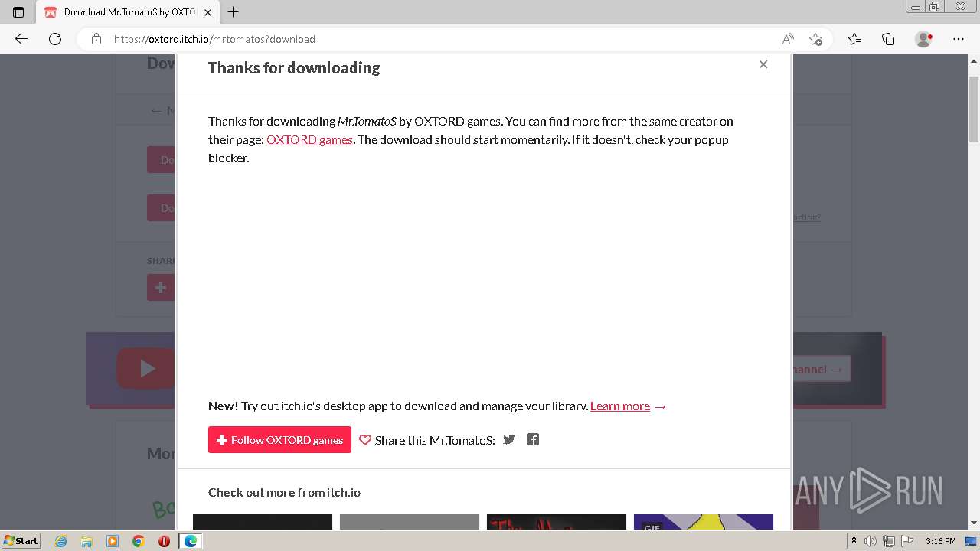Switch to Microsoft Edge taskbar button
The height and width of the screenshot is (551, 980).
(x=190, y=541)
